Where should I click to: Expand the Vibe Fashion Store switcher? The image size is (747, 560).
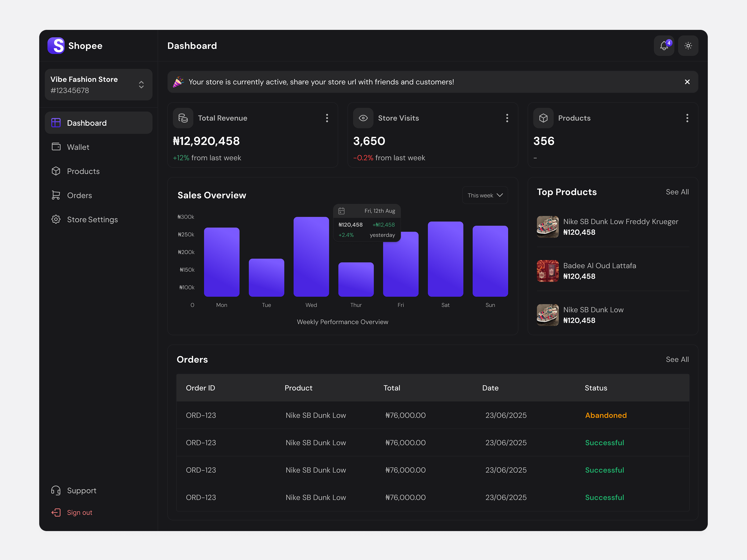click(x=99, y=84)
